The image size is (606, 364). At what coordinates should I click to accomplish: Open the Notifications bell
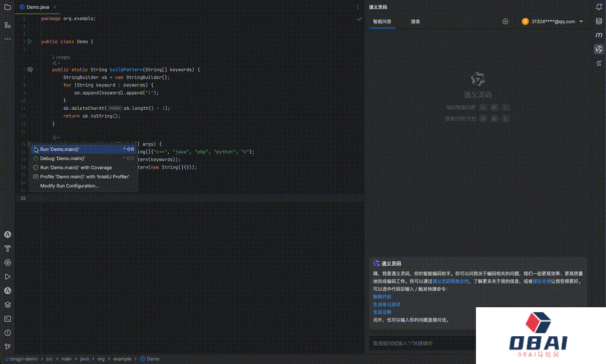(598, 8)
